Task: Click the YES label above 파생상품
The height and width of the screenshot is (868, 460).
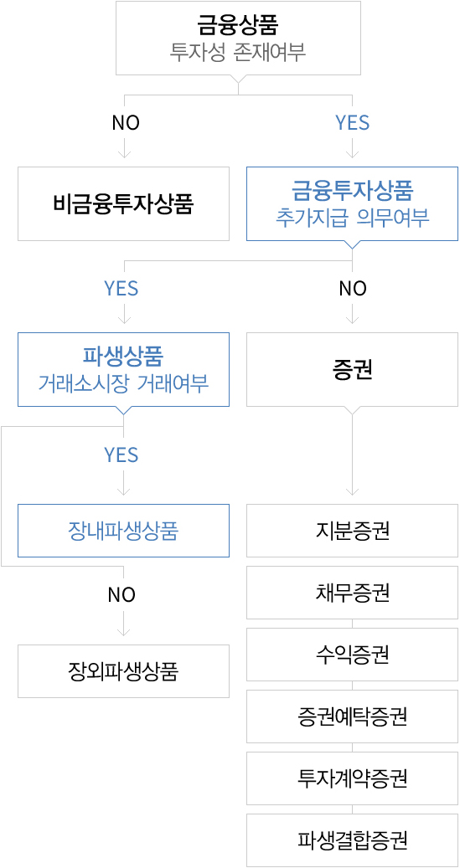Action: coord(122,289)
